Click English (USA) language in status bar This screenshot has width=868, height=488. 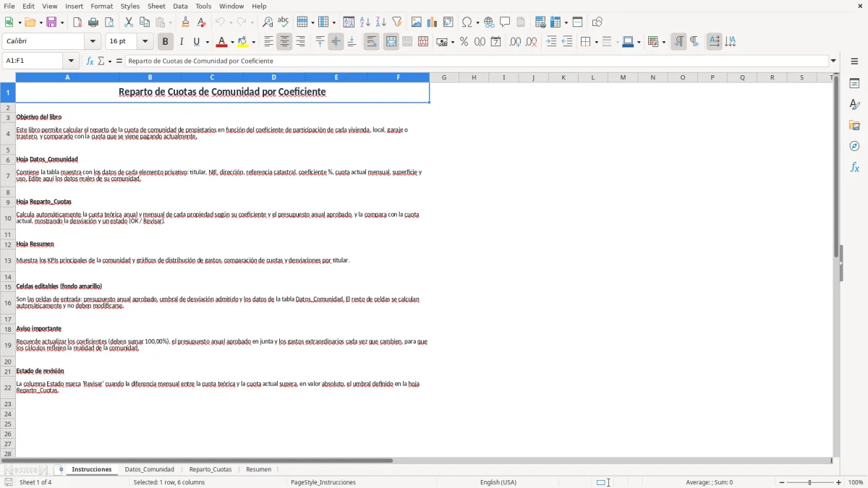[498, 482]
